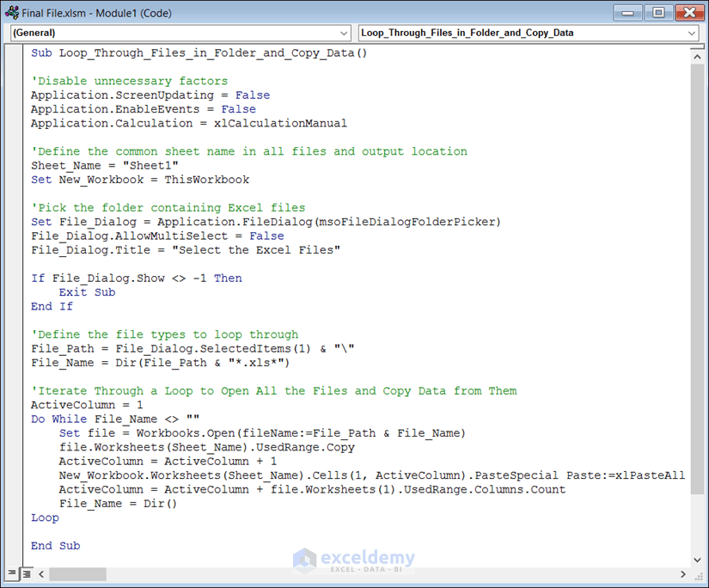Image resolution: width=709 pixels, height=588 pixels.
Task: Click the vertical scrollbar down arrow
Action: click(697, 558)
